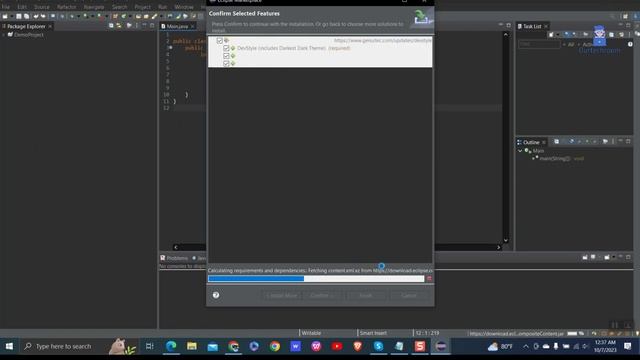Minimize the Package Explorer view
This screenshot has height=360, width=640.
pos(144,26)
